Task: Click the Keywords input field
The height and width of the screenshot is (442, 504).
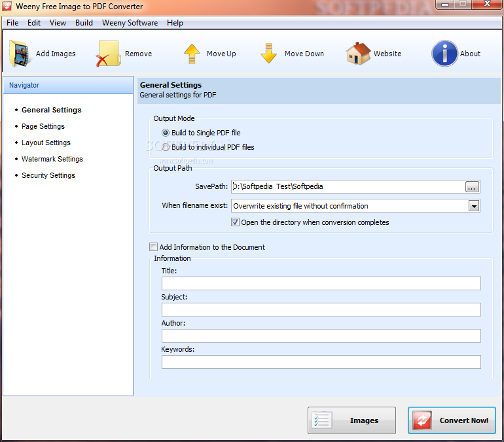Action: (321, 362)
